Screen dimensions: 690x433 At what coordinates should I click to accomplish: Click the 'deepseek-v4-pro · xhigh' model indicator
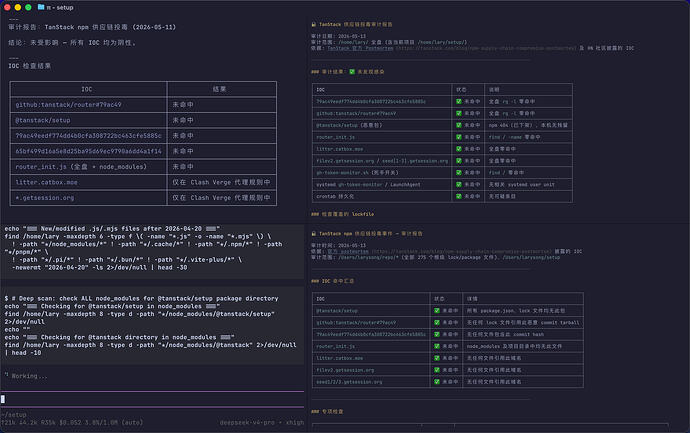tap(262, 422)
